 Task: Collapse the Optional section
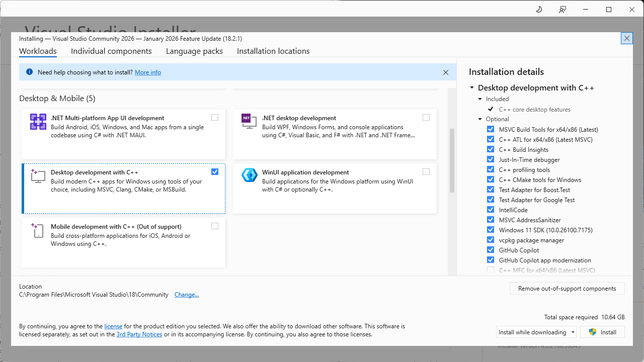(x=480, y=119)
